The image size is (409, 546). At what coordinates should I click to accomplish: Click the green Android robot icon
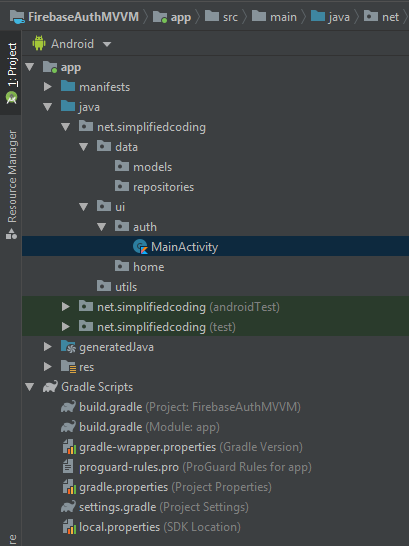[x=39, y=44]
